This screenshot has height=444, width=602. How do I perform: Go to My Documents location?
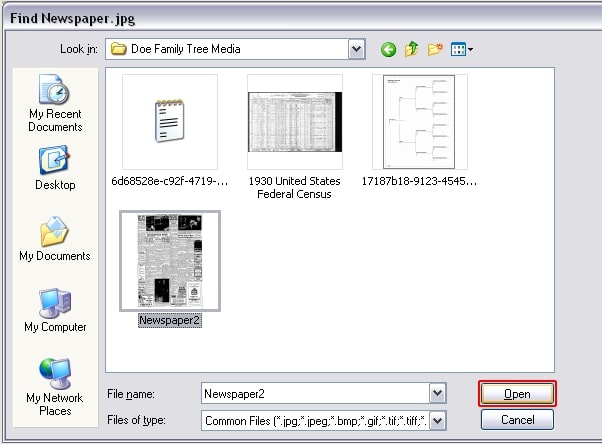click(55, 238)
